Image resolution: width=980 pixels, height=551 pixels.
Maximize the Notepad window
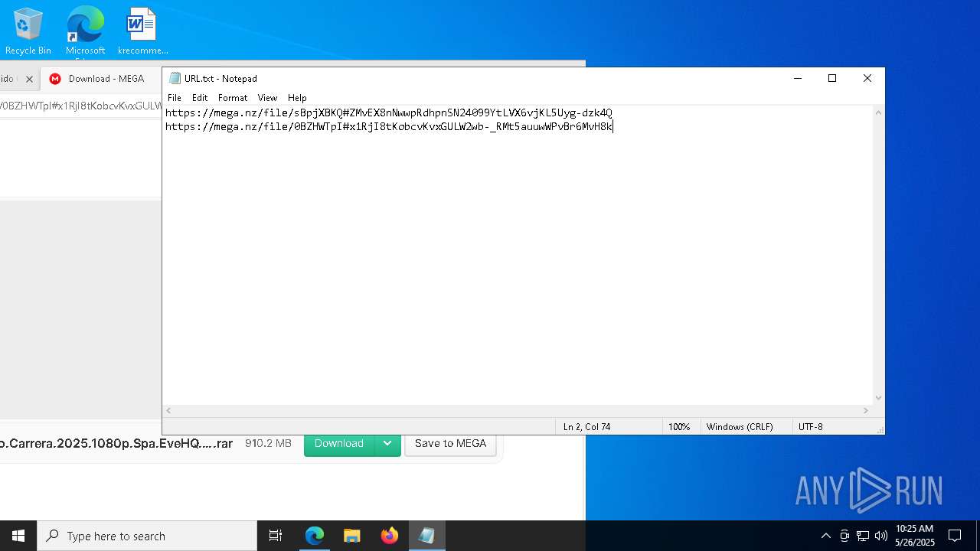pos(832,78)
